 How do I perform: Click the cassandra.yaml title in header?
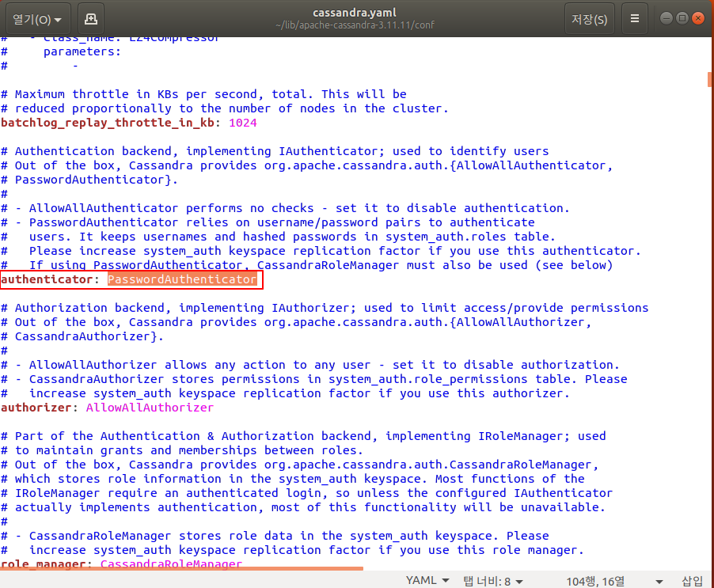[x=355, y=13]
